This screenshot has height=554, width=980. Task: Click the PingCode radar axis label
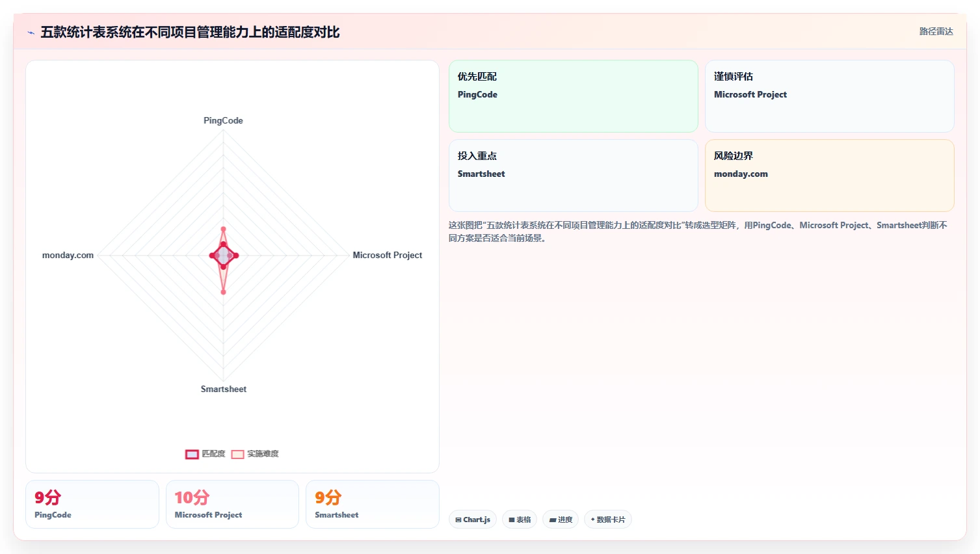(x=223, y=120)
